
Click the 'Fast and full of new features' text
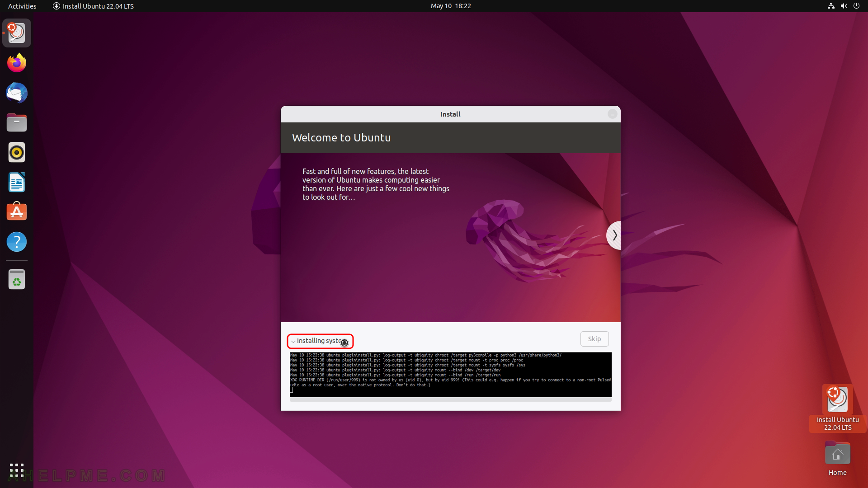point(376,184)
